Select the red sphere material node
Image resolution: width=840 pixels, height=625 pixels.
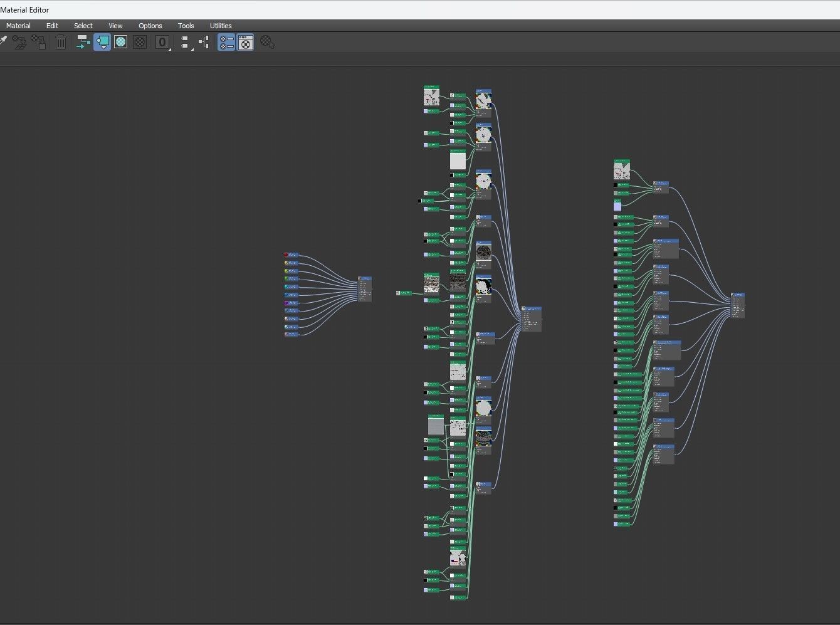click(x=291, y=255)
